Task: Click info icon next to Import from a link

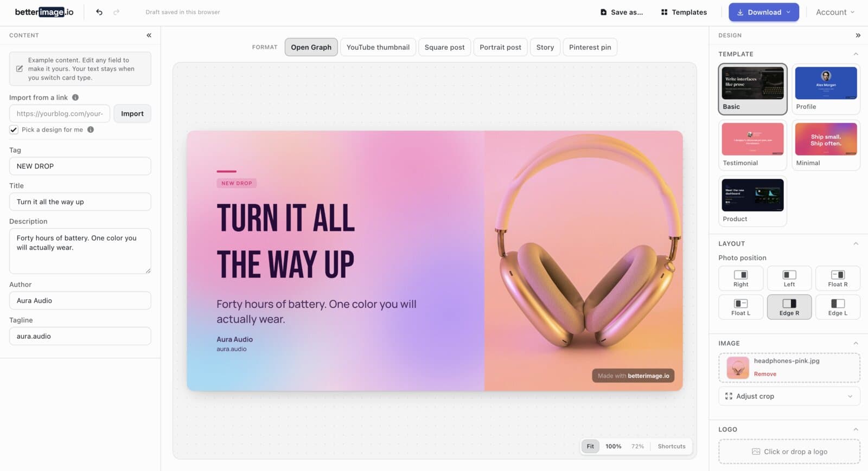Action: pos(75,98)
